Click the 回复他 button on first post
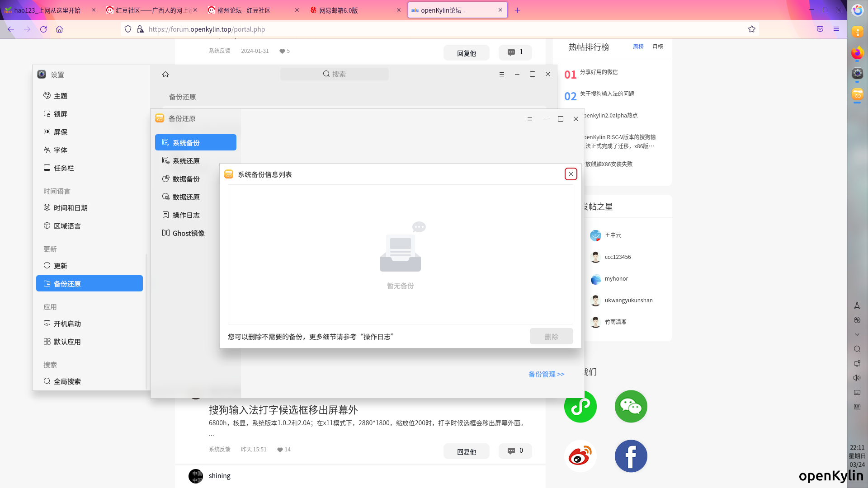Screen dimensions: 868x488 (x=466, y=53)
